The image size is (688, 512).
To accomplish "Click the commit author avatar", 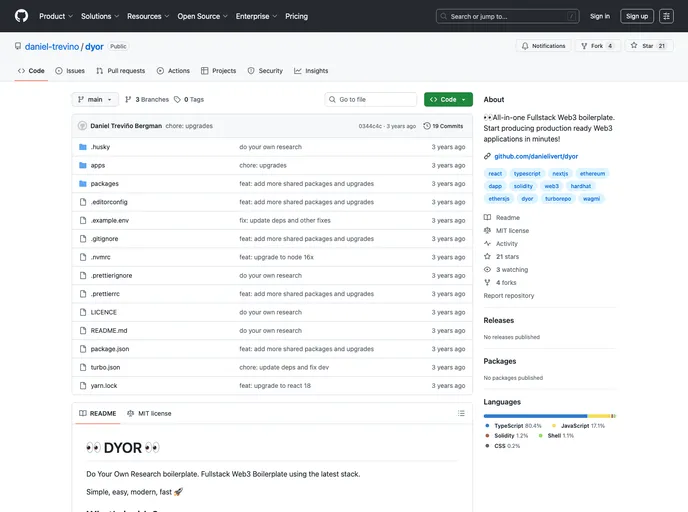I will 82,126.
